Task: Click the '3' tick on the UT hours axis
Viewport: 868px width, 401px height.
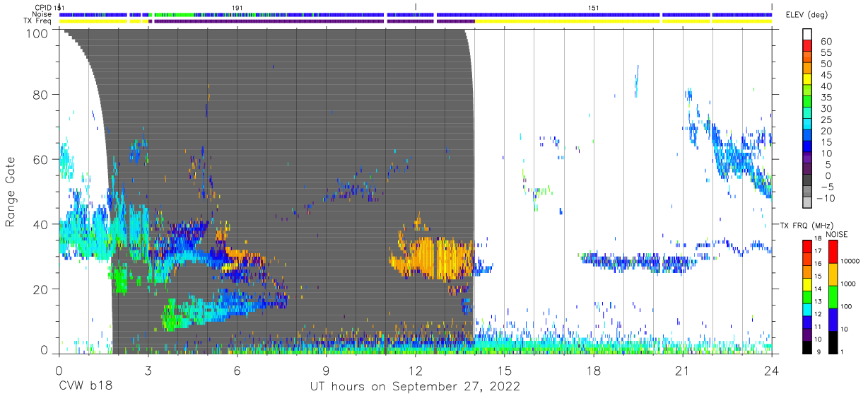Action: tap(148, 370)
